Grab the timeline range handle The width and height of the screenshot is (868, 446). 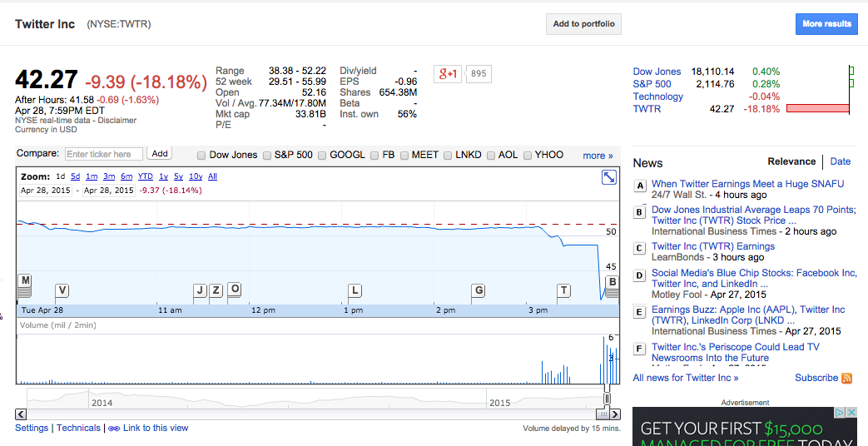click(607, 398)
